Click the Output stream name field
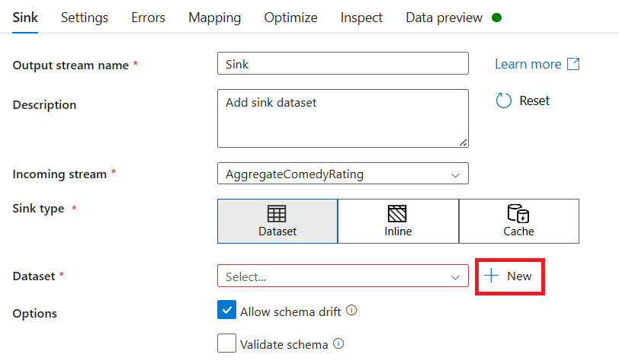The height and width of the screenshot is (364, 619). pos(342,64)
